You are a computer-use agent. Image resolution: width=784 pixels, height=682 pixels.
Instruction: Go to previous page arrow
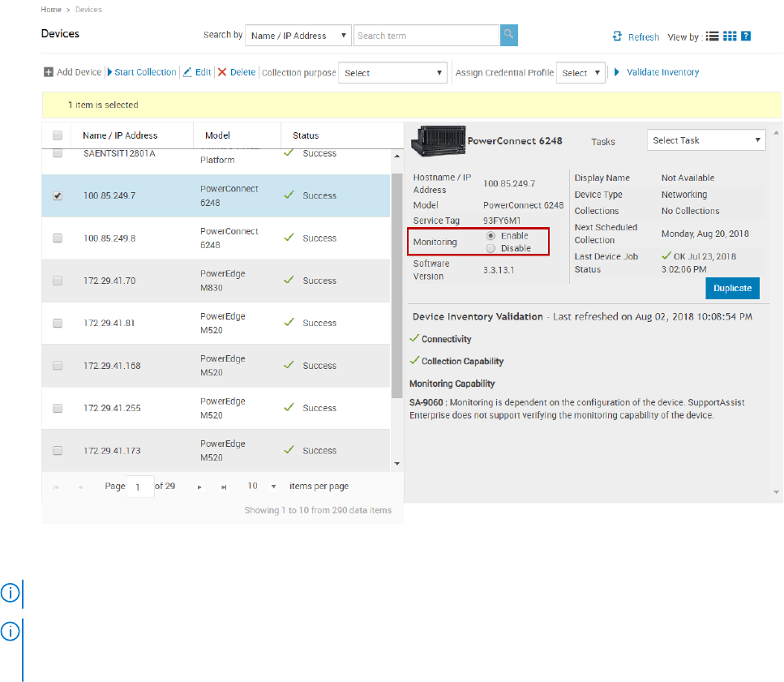(x=80, y=487)
